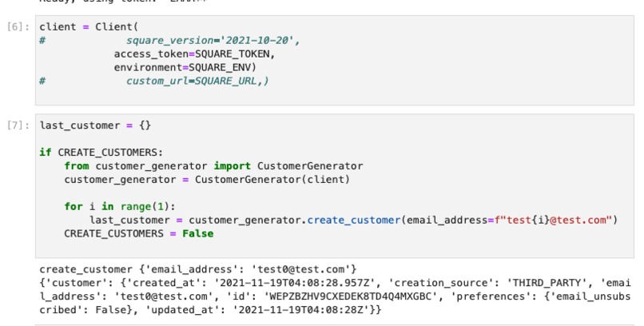
Task: Click the 'if CREATE_CUSTOMERS:' line
Action: pos(101,153)
